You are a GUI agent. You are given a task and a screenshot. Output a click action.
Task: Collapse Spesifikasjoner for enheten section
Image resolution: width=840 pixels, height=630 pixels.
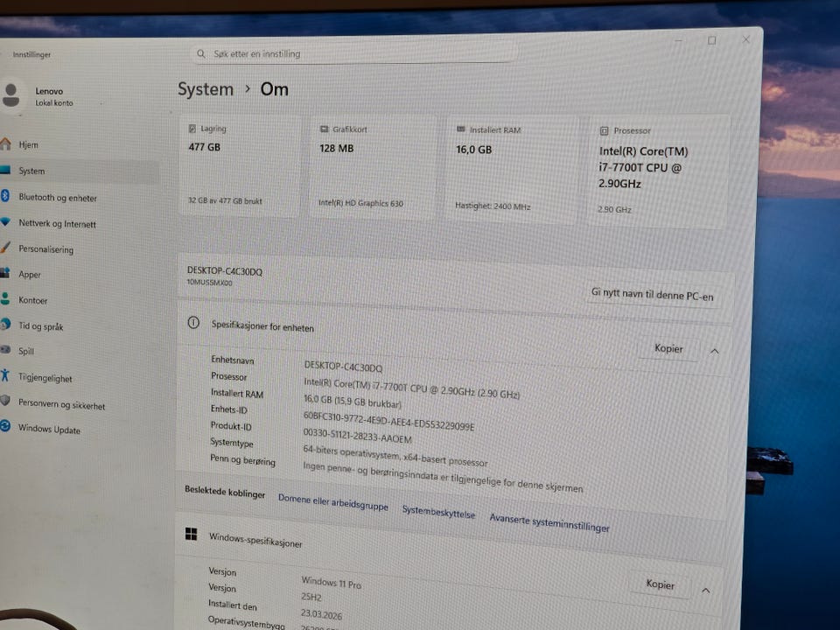[715, 352]
